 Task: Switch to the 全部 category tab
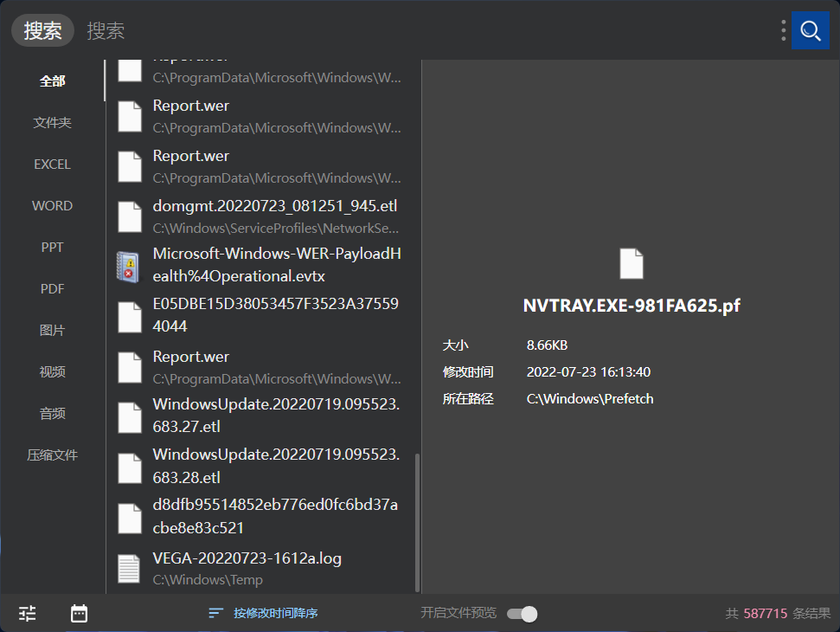[52, 81]
